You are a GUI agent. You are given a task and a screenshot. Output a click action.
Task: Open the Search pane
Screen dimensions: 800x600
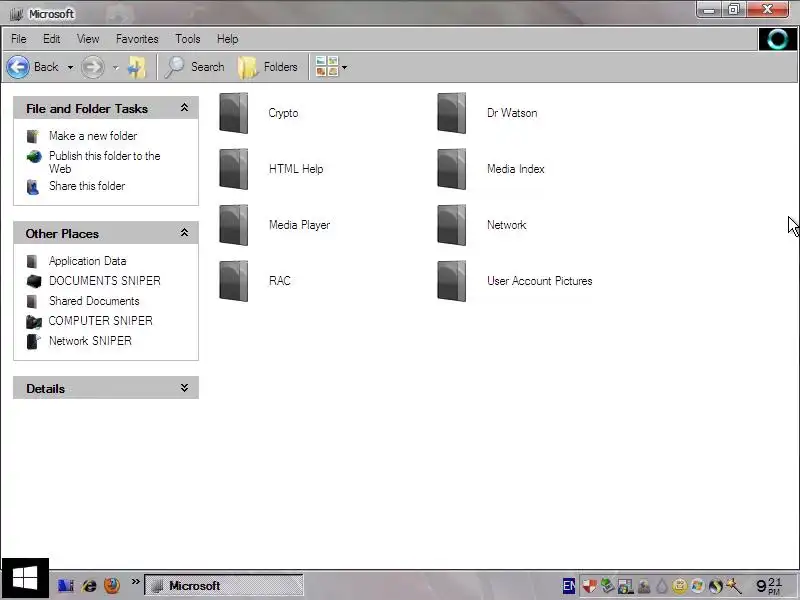(x=194, y=67)
